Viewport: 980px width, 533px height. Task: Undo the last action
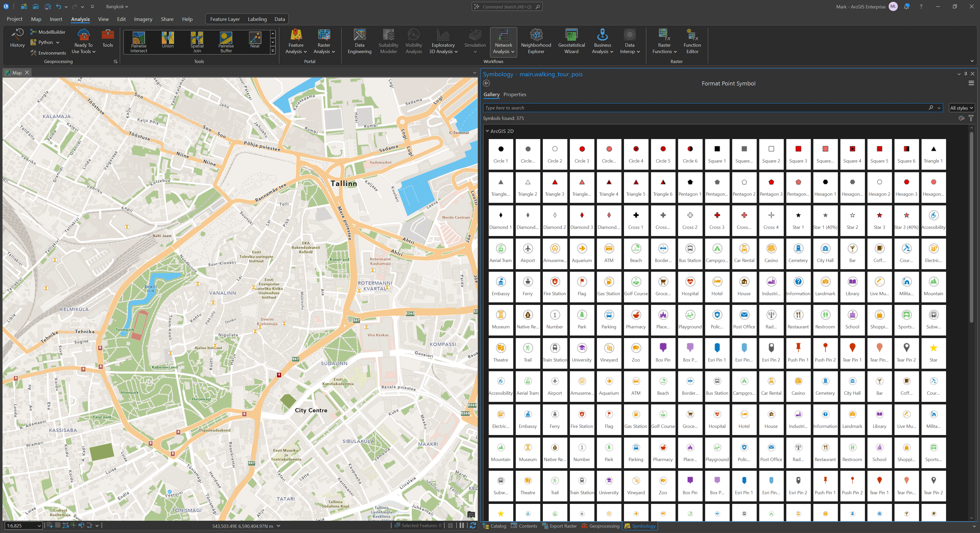58,6
